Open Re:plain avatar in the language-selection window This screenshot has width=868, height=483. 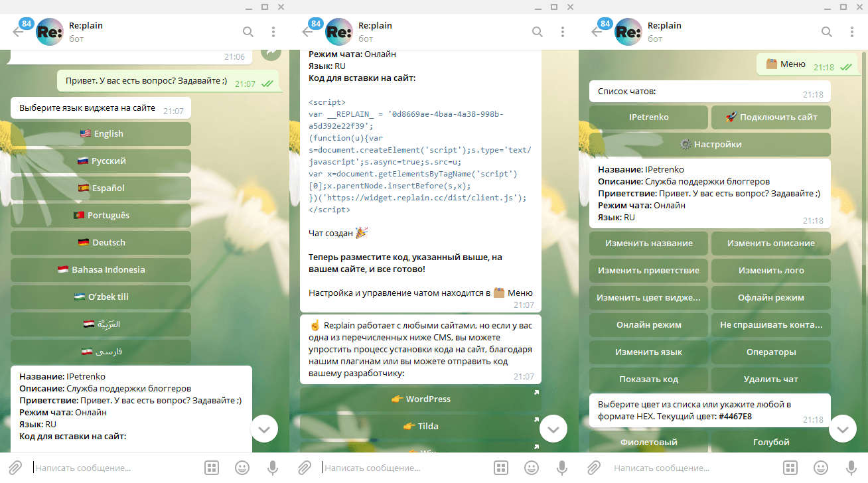pos(50,32)
